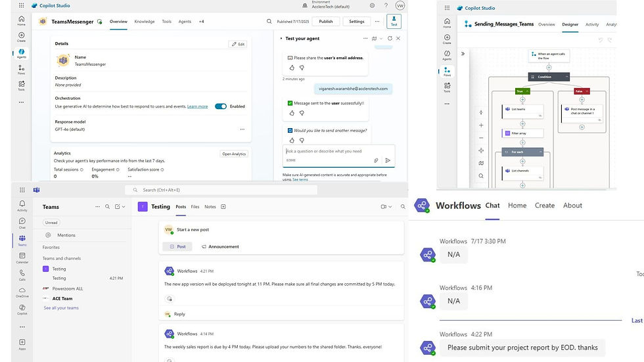The height and width of the screenshot is (362, 644).
Task: Toggle the Unread filter chip in Teams
Action: click(x=51, y=223)
